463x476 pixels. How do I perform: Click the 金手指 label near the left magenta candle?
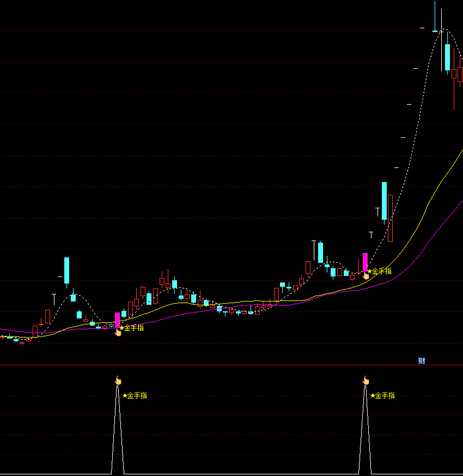pos(135,328)
